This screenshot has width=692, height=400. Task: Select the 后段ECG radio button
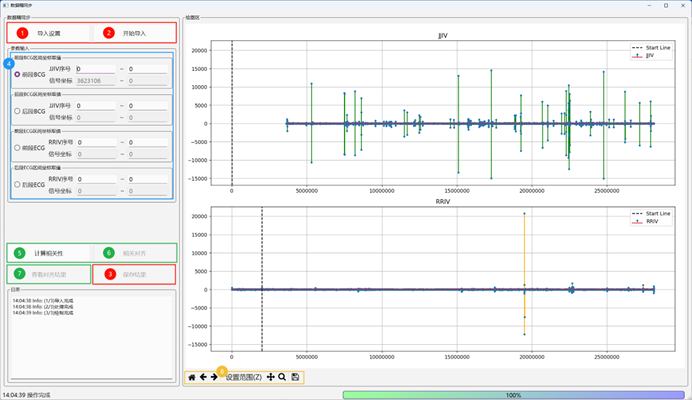(17, 184)
